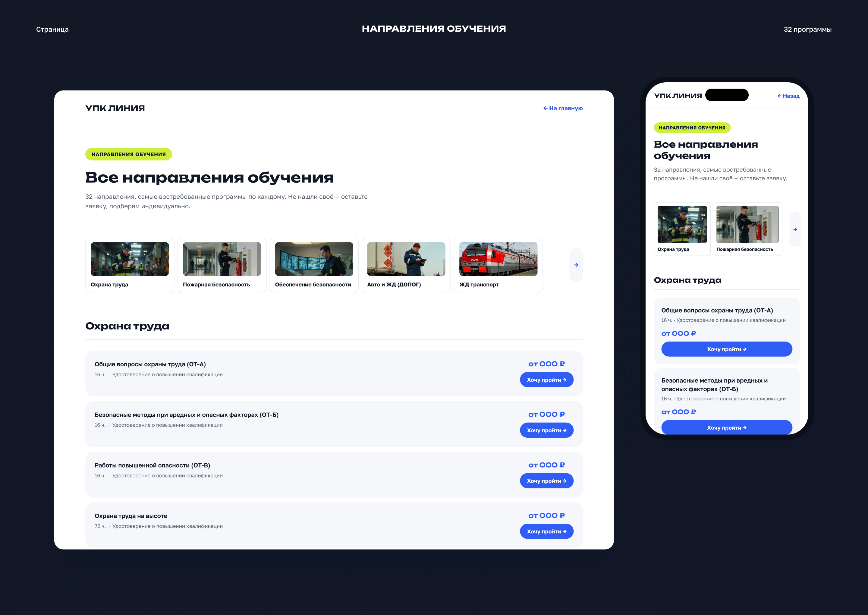Tap mobile «Хочу пройти» under the ОТ-А course
The height and width of the screenshot is (615, 868).
[726, 349]
